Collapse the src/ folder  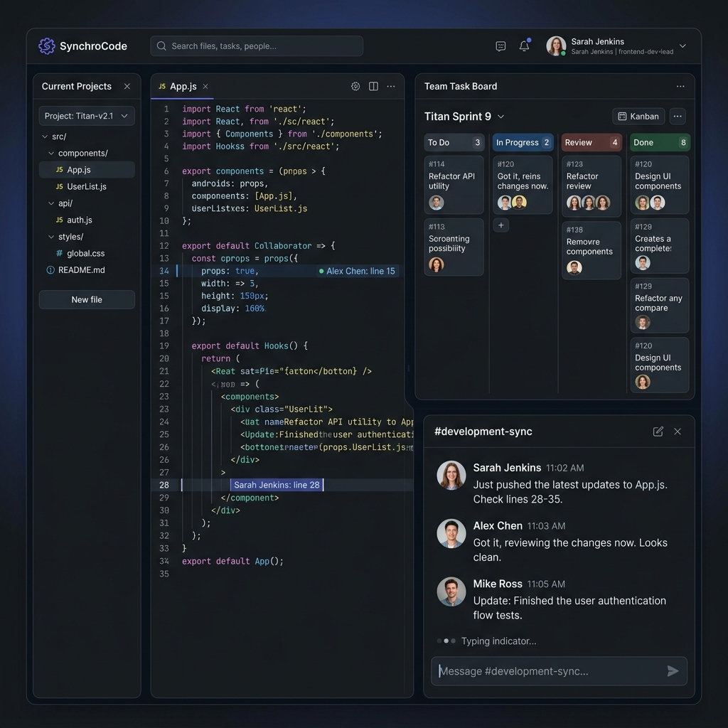pyautogui.click(x=45, y=136)
